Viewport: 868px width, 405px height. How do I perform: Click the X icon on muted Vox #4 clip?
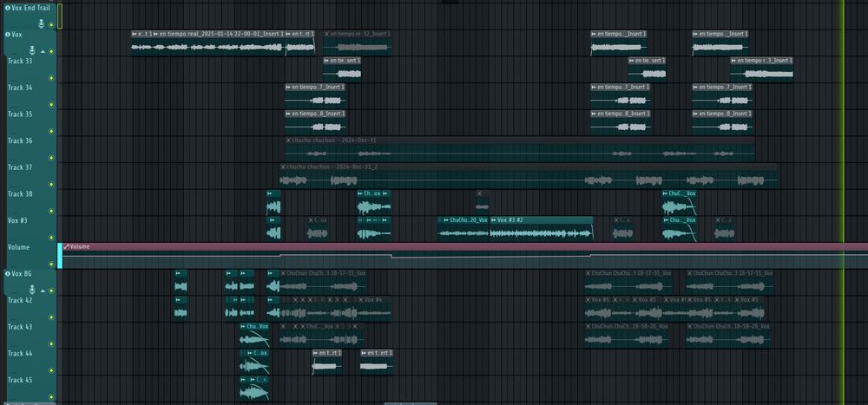pyautogui.click(x=360, y=300)
